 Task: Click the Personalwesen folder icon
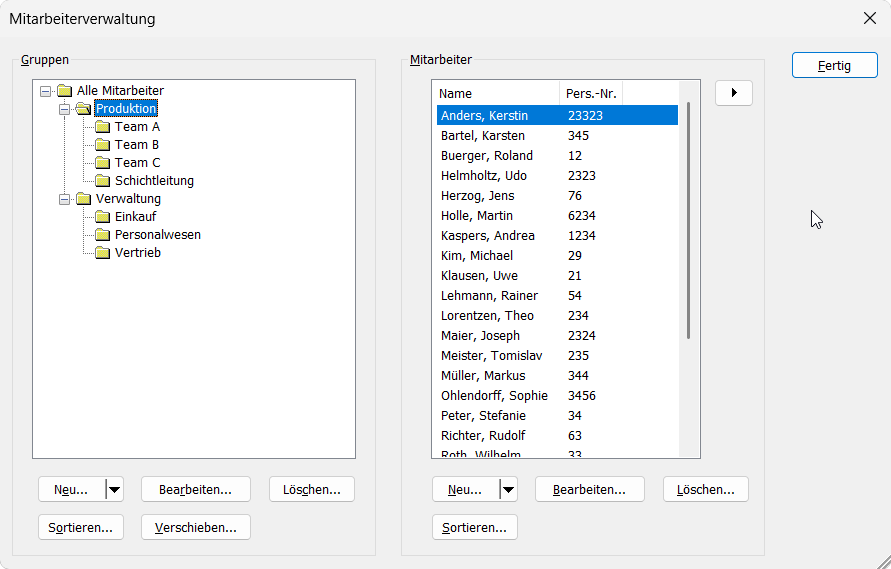point(102,235)
